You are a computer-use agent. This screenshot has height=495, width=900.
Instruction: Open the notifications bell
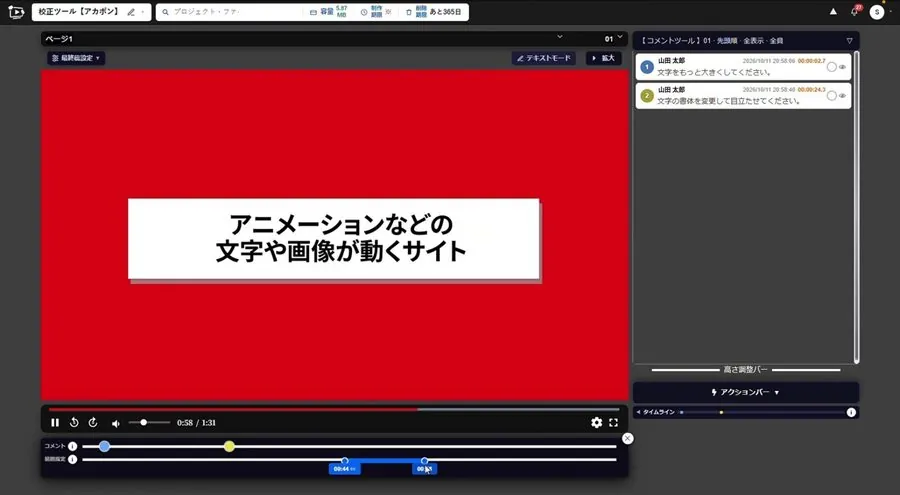854,11
